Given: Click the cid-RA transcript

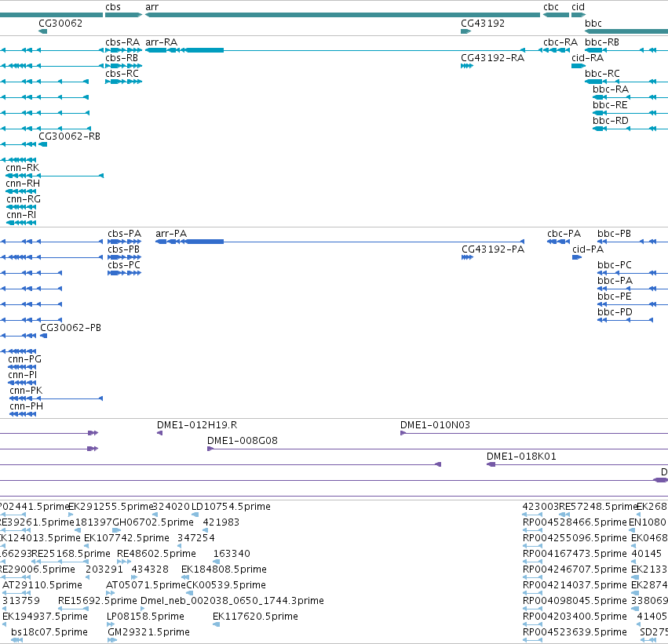Looking at the screenshot, I should pyautogui.click(x=579, y=66).
